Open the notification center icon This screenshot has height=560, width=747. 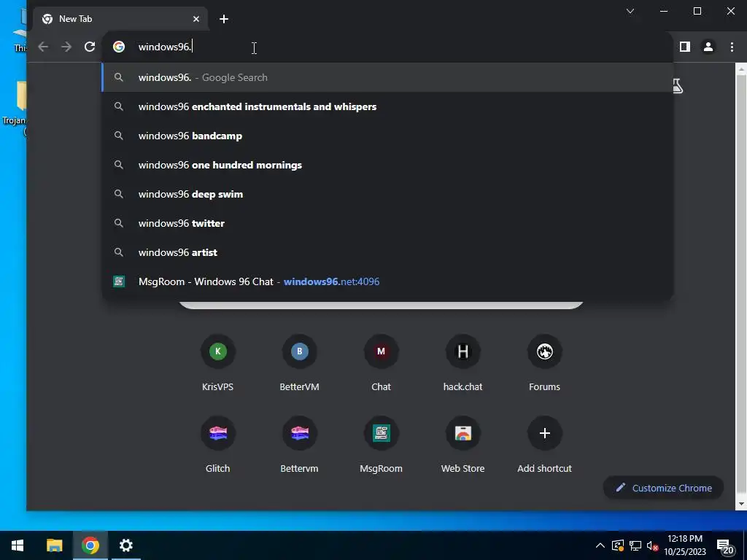(x=726, y=547)
